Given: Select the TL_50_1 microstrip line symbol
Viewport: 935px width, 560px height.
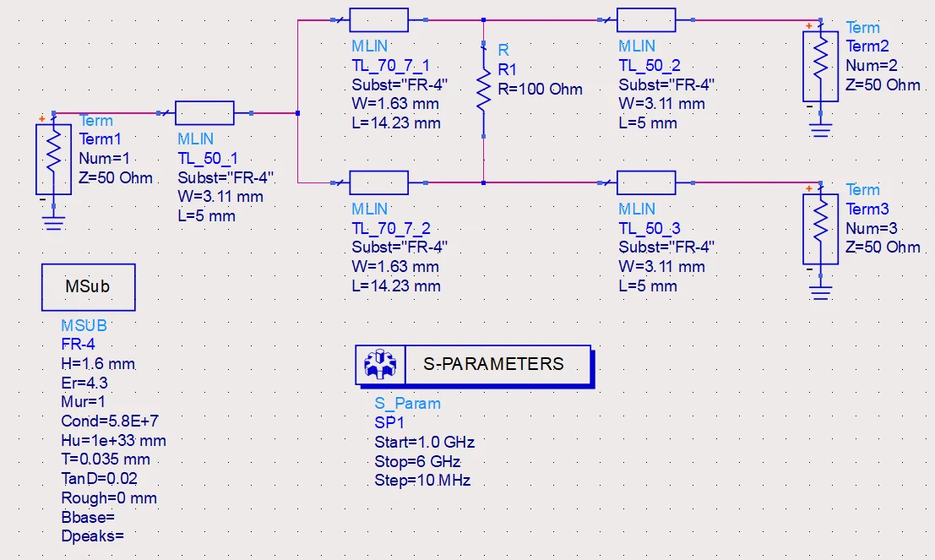Looking at the screenshot, I should click(x=204, y=112).
